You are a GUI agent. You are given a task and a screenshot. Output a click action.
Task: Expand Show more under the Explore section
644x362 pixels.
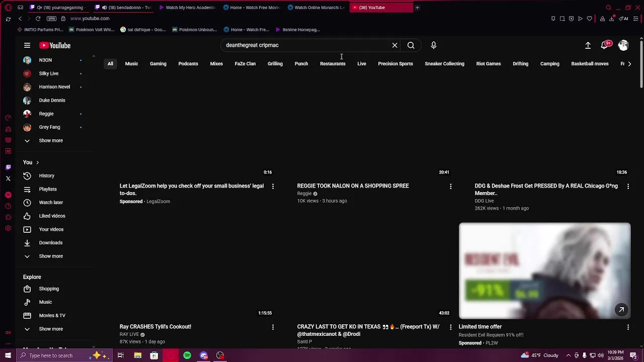52,329
